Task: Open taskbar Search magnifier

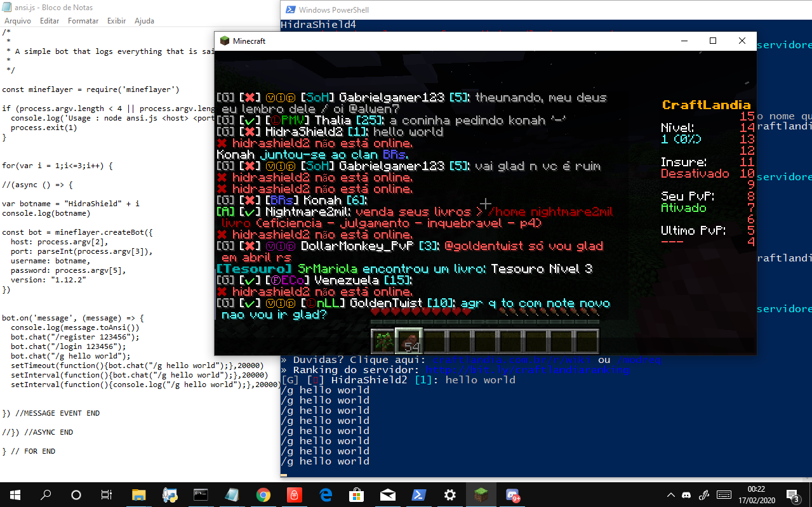Action: pyautogui.click(x=46, y=495)
